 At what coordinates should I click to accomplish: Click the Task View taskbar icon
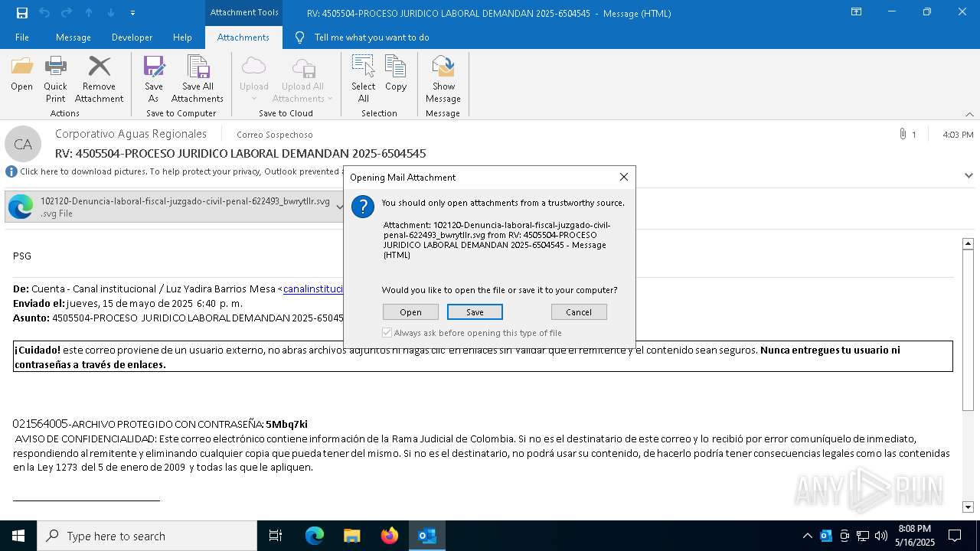(276, 536)
